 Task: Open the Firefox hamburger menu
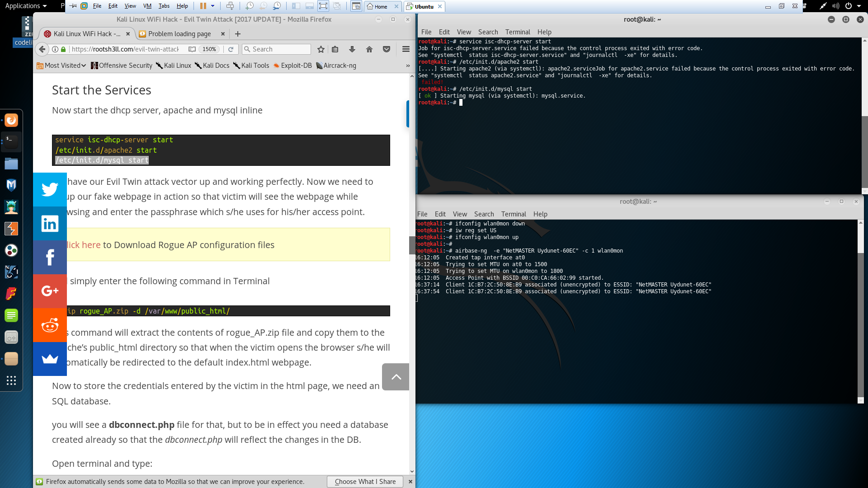tap(406, 49)
